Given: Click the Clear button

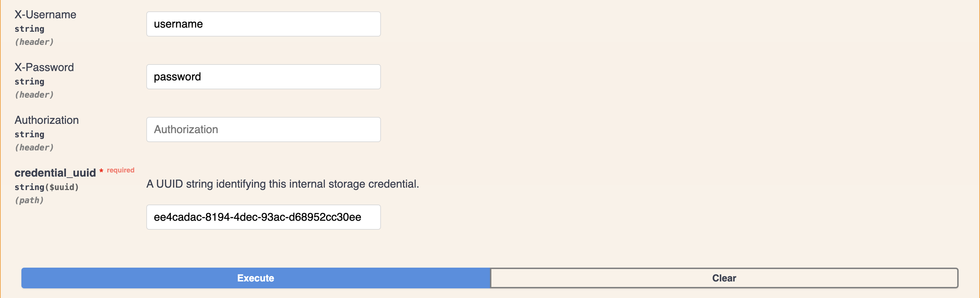Looking at the screenshot, I should point(724,278).
